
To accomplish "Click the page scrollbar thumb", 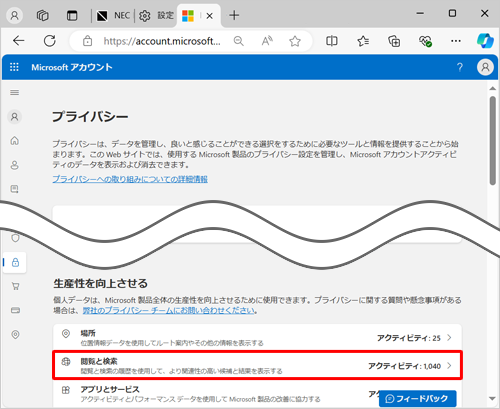I will click(x=493, y=140).
